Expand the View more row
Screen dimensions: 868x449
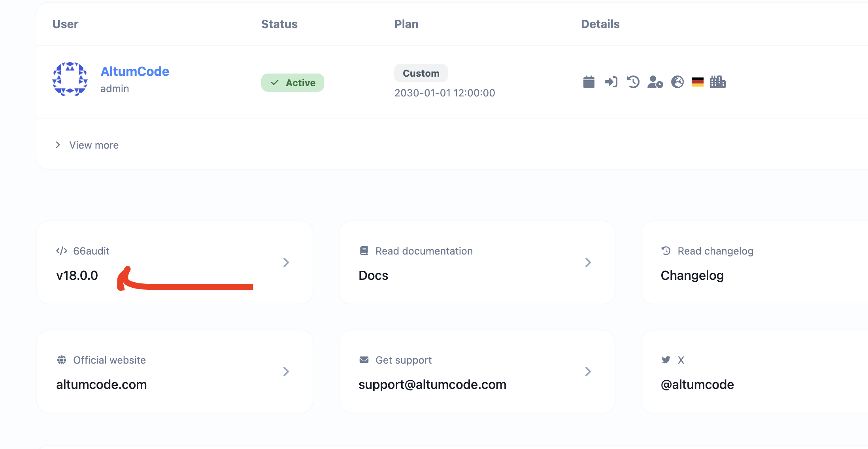tap(87, 145)
